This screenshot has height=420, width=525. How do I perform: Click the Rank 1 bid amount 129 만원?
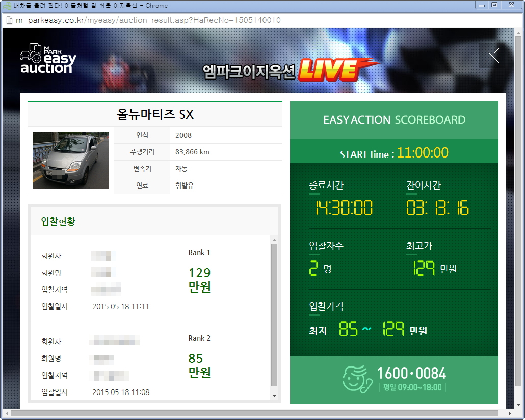pyautogui.click(x=200, y=280)
